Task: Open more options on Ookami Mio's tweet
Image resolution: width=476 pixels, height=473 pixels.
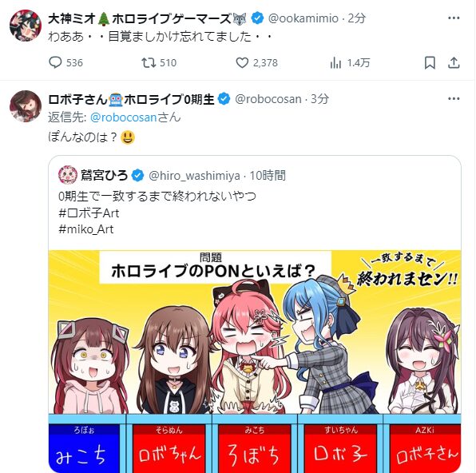Action: [454, 18]
